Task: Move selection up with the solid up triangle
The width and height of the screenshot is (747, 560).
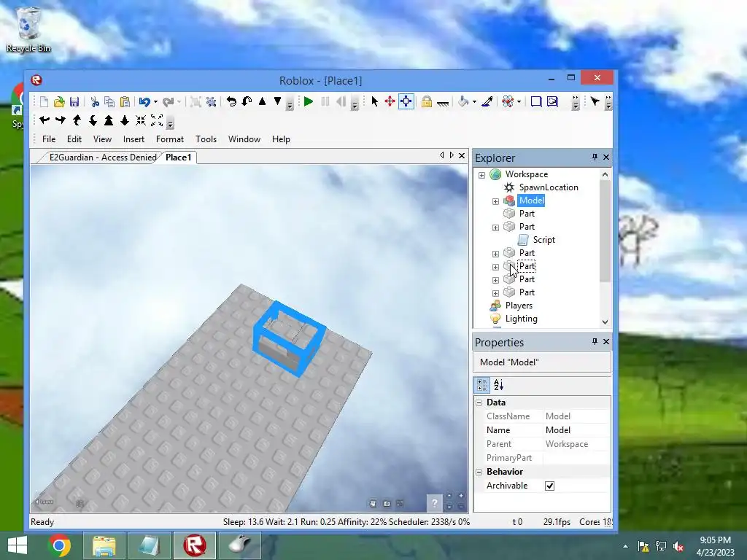Action: [262, 101]
